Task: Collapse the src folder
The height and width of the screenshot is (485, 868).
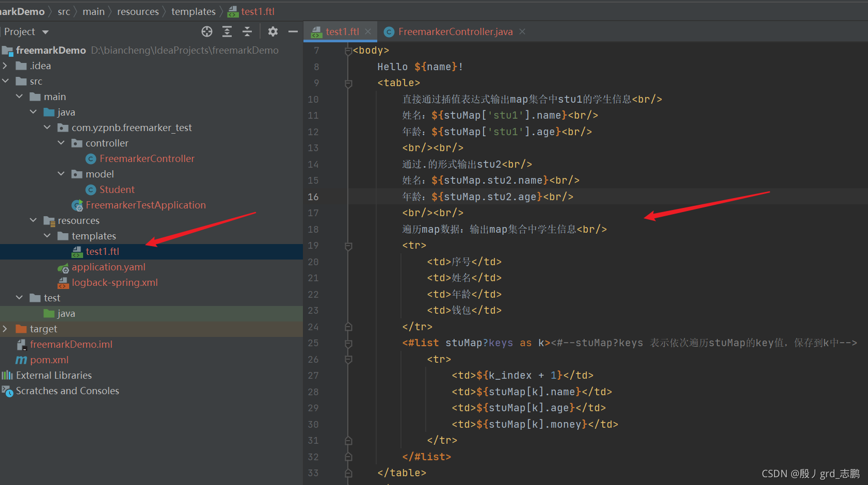Action: click(x=5, y=81)
